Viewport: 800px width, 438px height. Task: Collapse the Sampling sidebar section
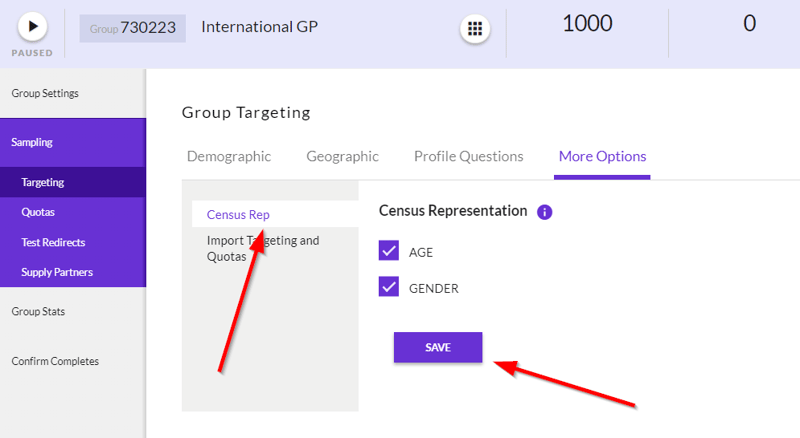73,142
